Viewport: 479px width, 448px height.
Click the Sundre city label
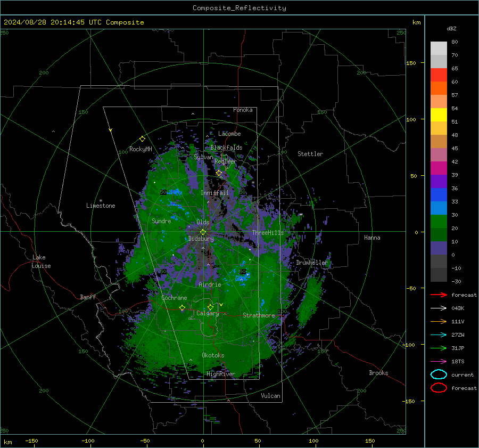pyautogui.click(x=161, y=221)
